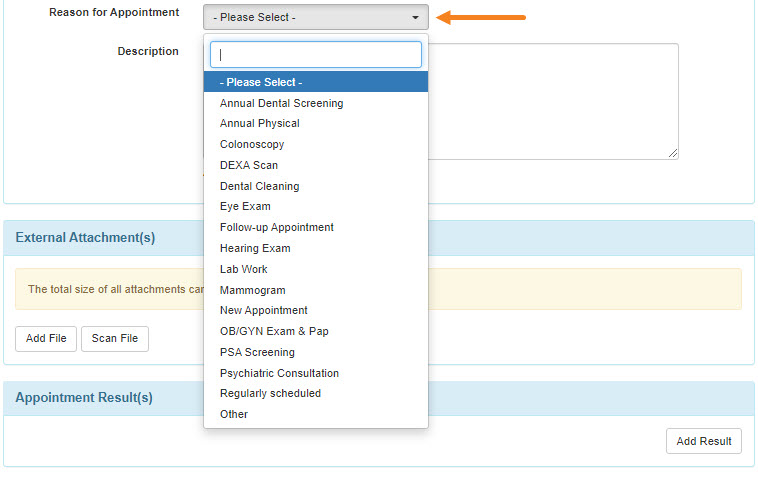The image size is (758, 480).
Task: Choose Follow-up Appointment option
Action: point(277,228)
